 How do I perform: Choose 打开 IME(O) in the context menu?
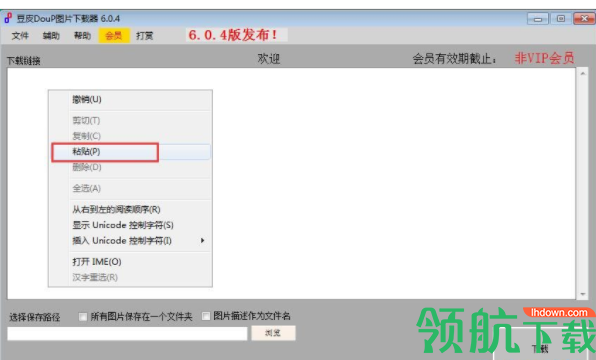[130, 262]
